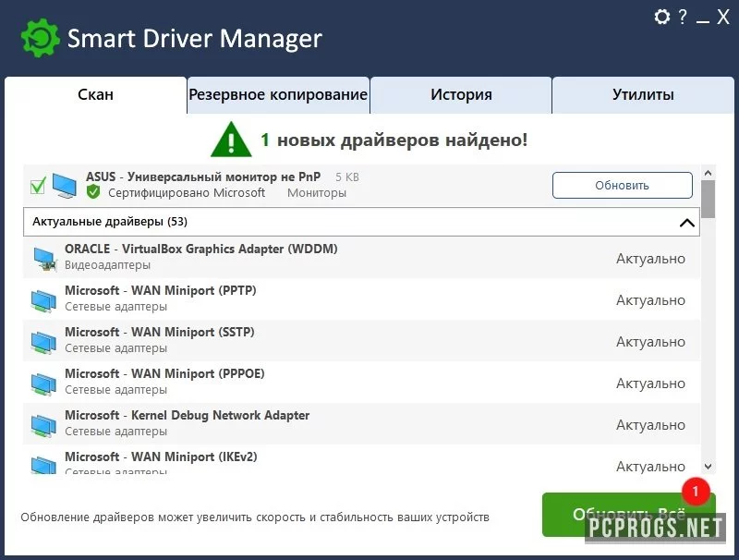Open settings via the gear icon
Image resolution: width=739 pixels, height=560 pixels.
pos(661,17)
